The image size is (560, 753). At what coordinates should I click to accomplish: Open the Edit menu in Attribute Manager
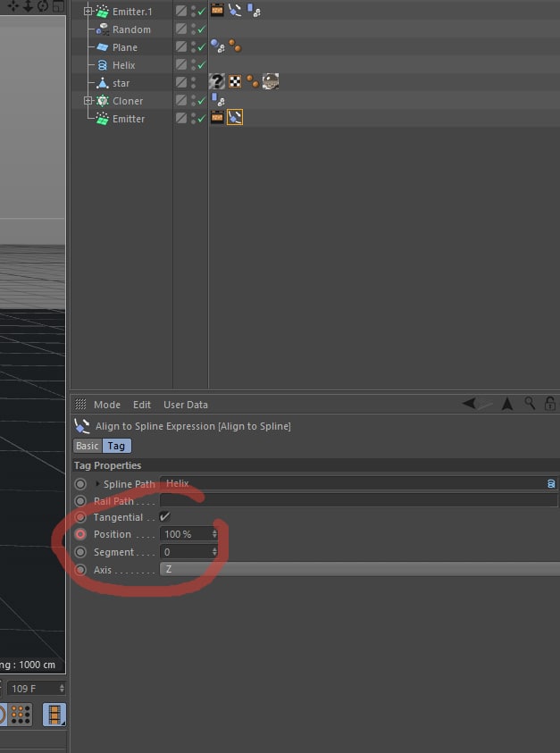click(142, 405)
